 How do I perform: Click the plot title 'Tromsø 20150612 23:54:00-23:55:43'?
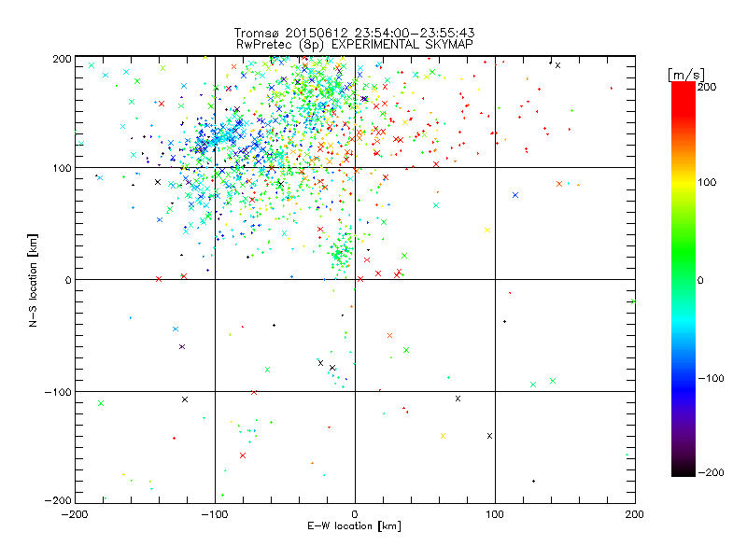pyautogui.click(x=355, y=33)
